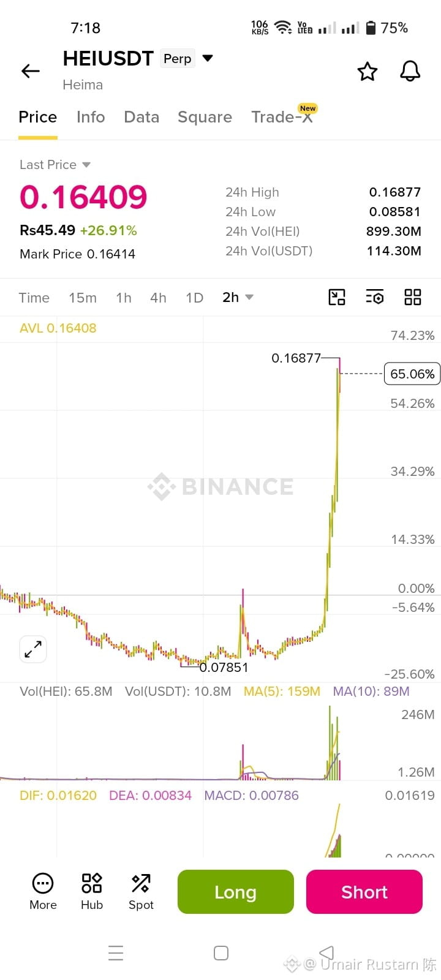441x980 pixels.
Task: Switch to the Square tab
Action: tap(205, 117)
